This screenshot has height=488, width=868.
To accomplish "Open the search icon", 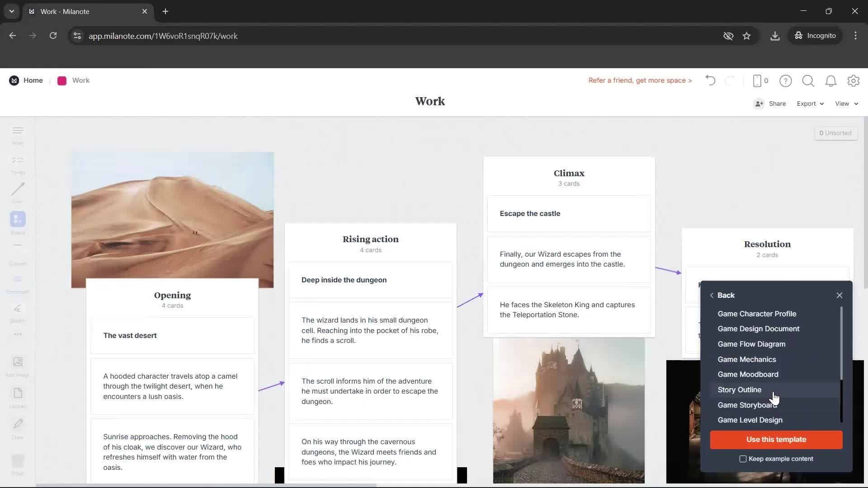I will point(808,81).
